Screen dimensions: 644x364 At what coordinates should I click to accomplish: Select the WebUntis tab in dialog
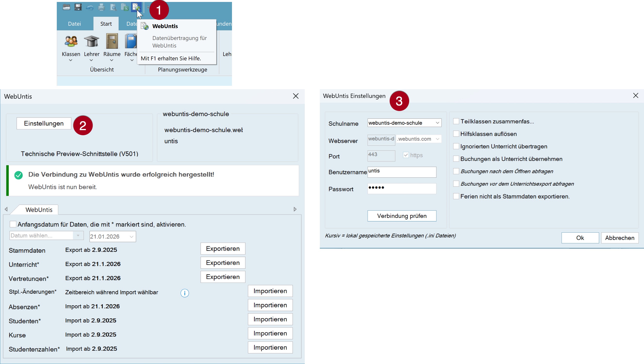(39, 210)
